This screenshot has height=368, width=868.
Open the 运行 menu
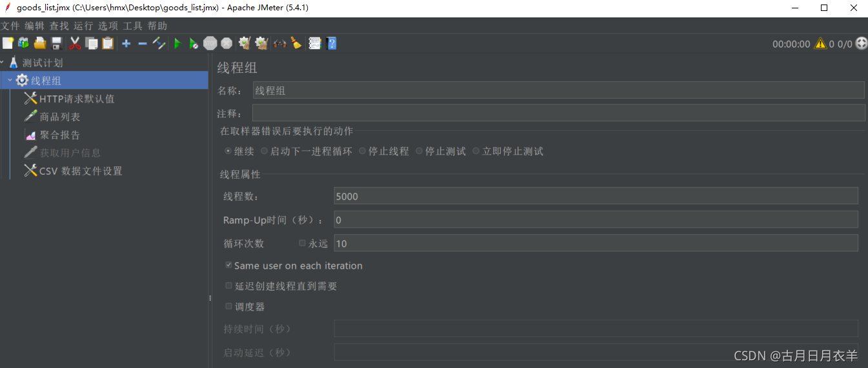(83, 26)
